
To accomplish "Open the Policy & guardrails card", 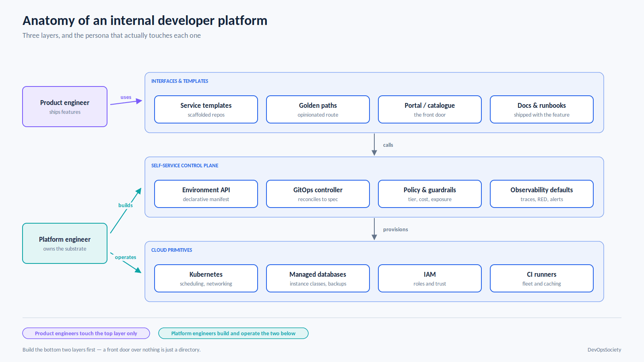I will point(430,194).
